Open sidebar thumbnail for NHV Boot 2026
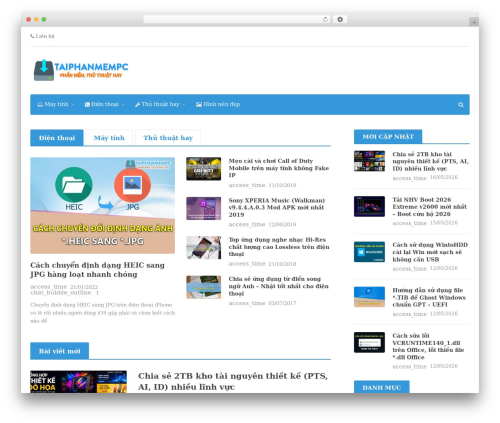Image resolution: width=500 pixels, height=423 pixels. click(369, 206)
